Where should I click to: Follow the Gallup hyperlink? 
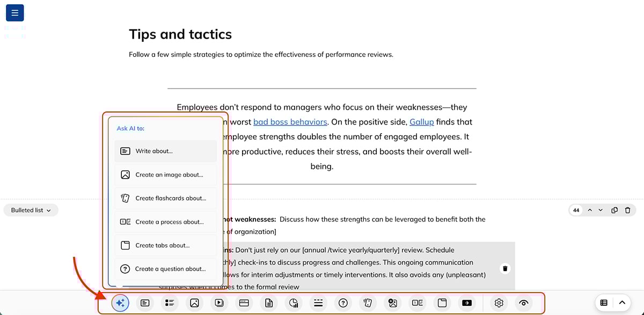click(x=421, y=122)
